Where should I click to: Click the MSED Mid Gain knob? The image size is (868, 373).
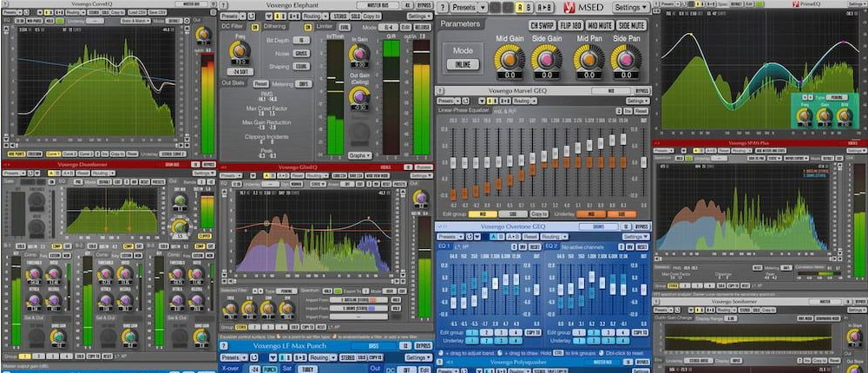510,59
